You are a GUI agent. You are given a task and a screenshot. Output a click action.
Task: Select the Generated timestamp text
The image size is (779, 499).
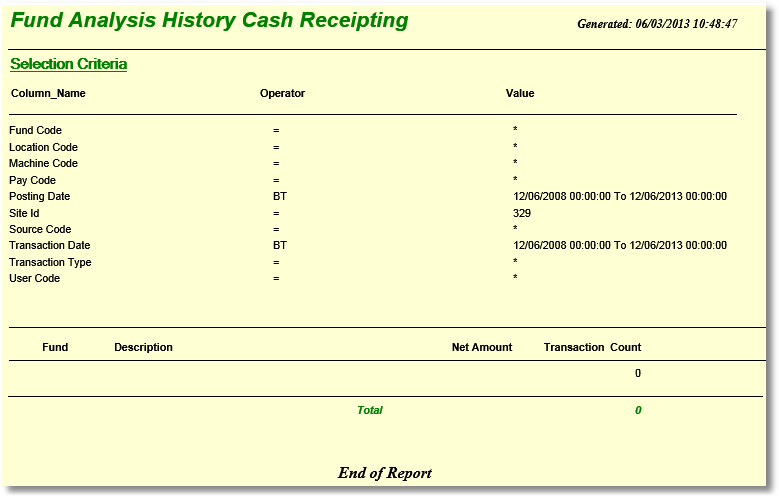click(x=657, y=24)
